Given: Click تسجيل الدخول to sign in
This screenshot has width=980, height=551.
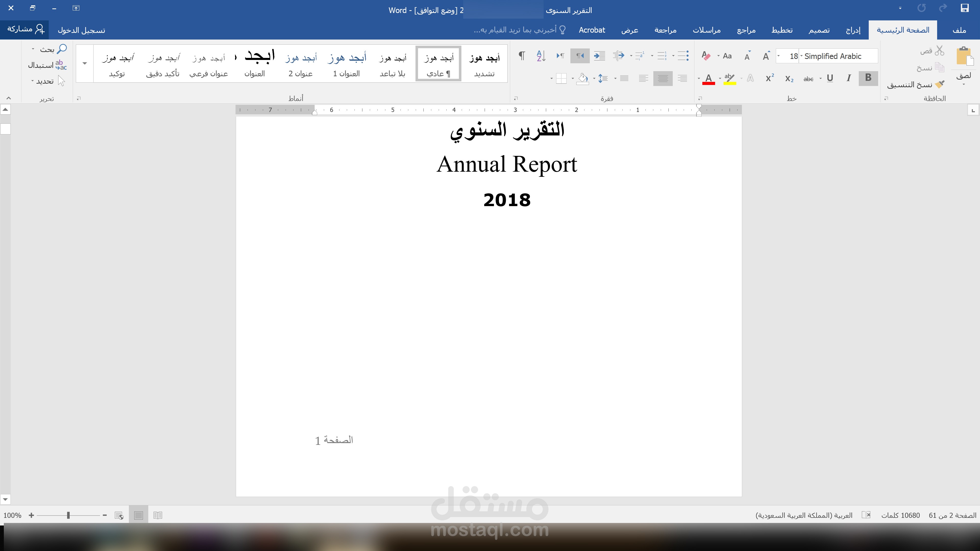Looking at the screenshot, I should [82, 30].
